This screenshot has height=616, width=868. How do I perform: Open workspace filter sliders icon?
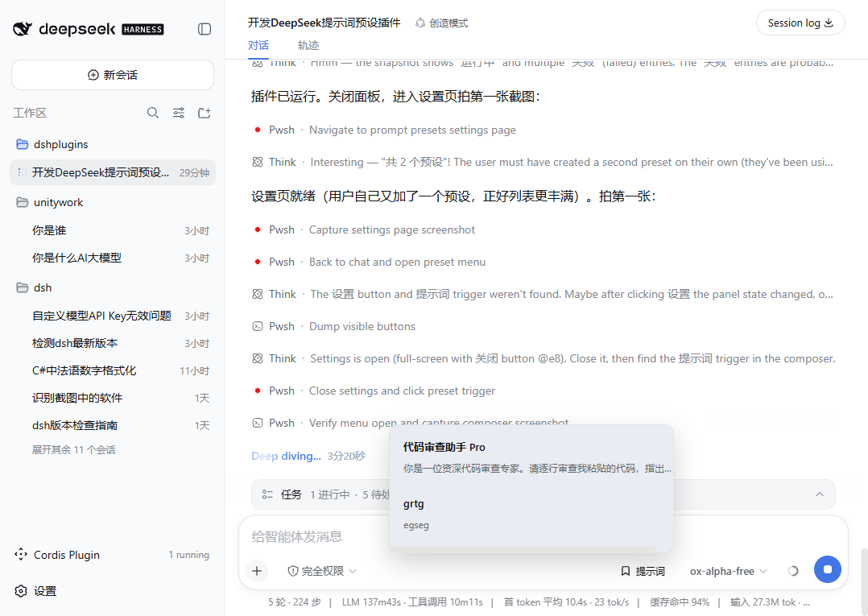[179, 113]
